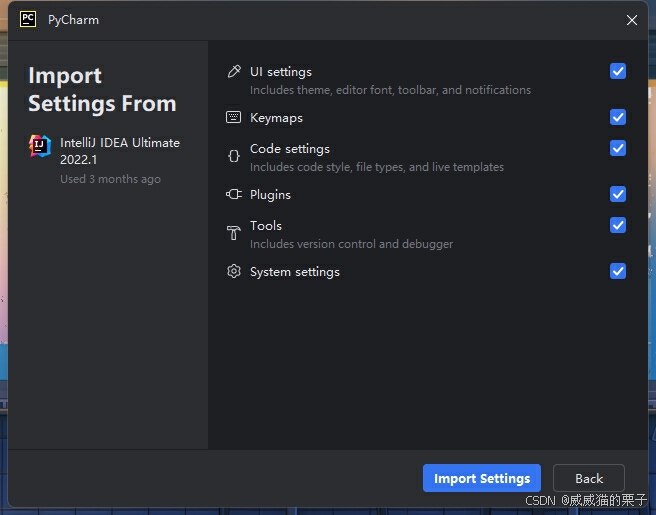
Task: Select the System settings label
Action: (295, 272)
